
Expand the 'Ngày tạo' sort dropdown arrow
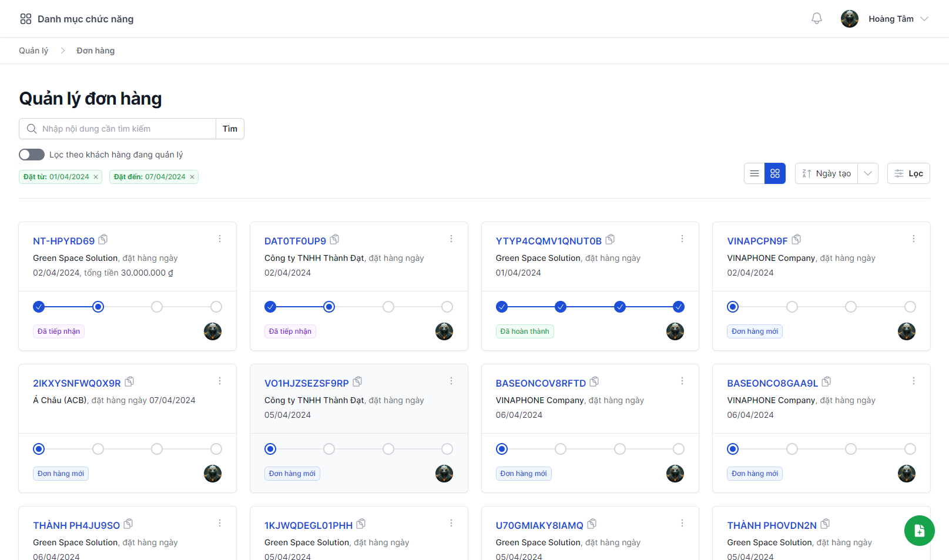click(x=867, y=173)
